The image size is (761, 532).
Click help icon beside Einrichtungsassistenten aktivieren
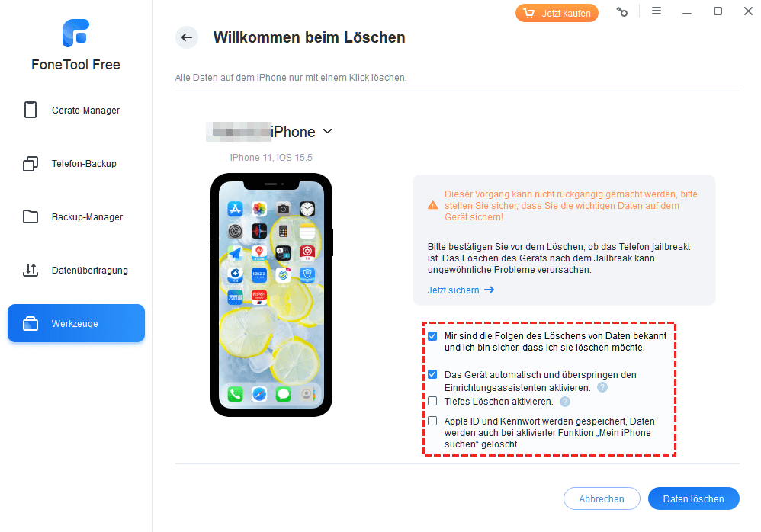[602, 387]
